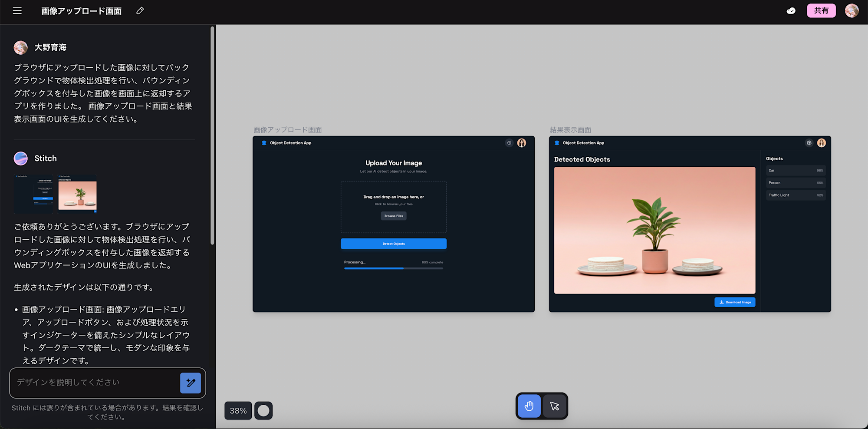Select the 画像アップロード画面 frame label
The image size is (868, 429).
[287, 130]
